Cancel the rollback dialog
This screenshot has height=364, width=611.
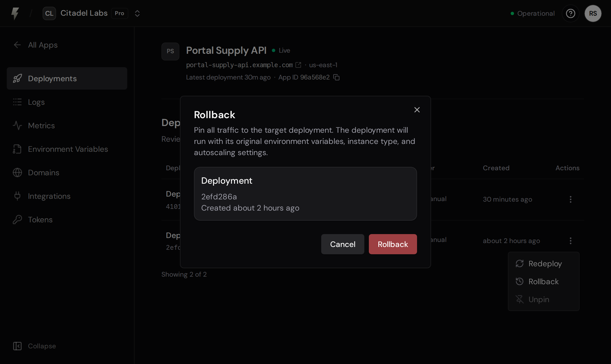(343, 244)
